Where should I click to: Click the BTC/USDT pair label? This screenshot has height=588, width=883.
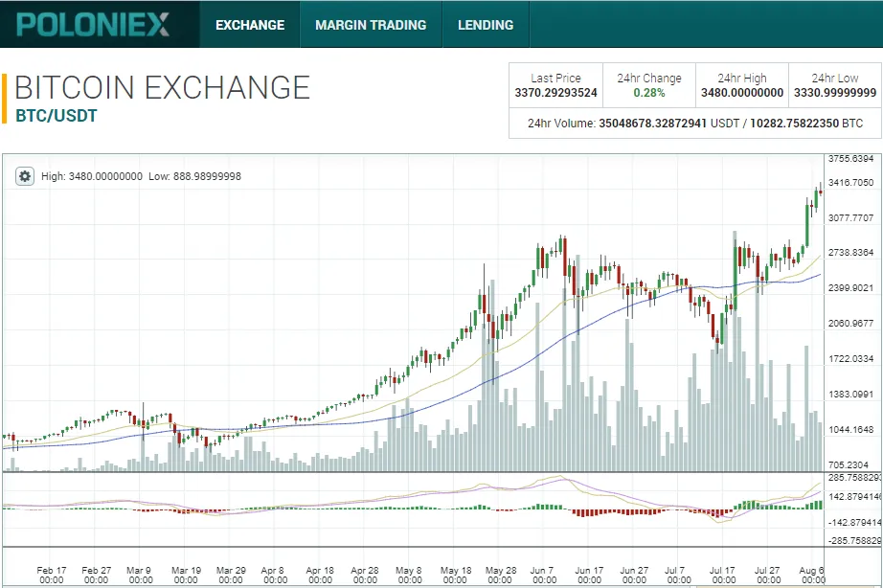pyautogui.click(x=57, y=116)
